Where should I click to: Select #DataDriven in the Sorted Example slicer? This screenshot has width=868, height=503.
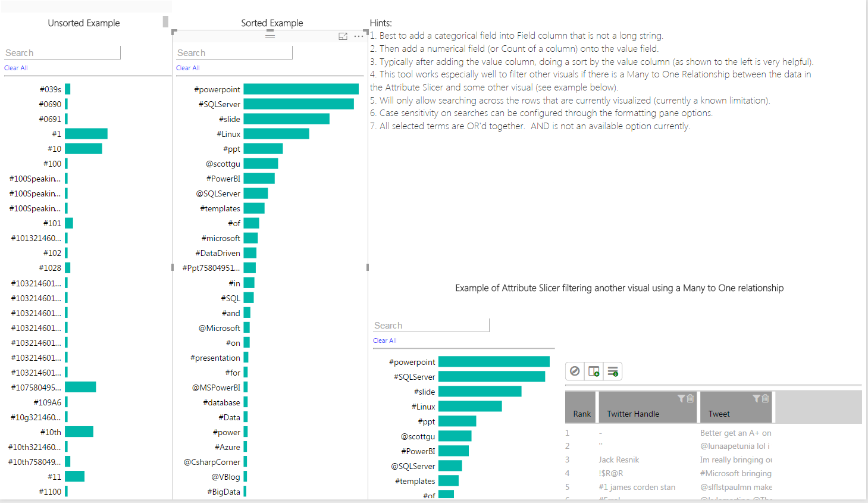pyautogui.click(x=218, y=253)
